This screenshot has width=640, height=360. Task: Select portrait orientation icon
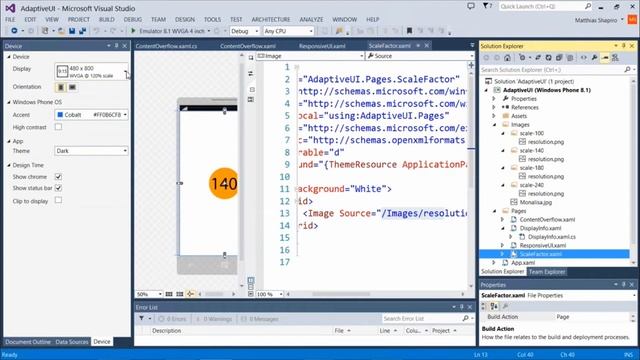coord(61,87)
